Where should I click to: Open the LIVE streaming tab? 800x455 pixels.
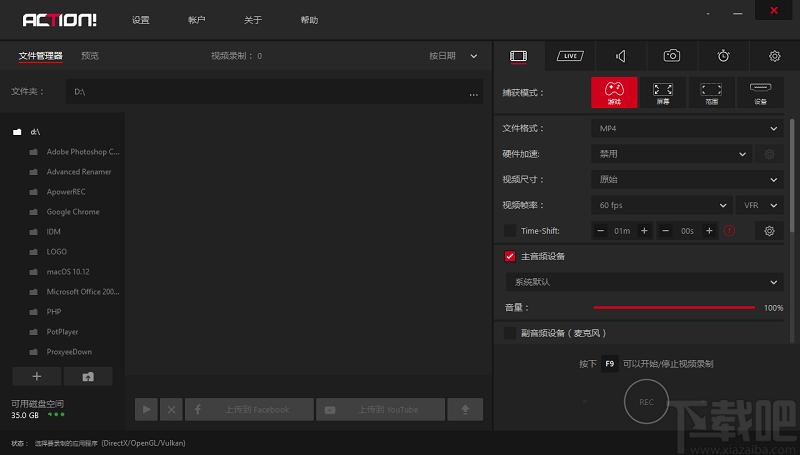point(570,56)
